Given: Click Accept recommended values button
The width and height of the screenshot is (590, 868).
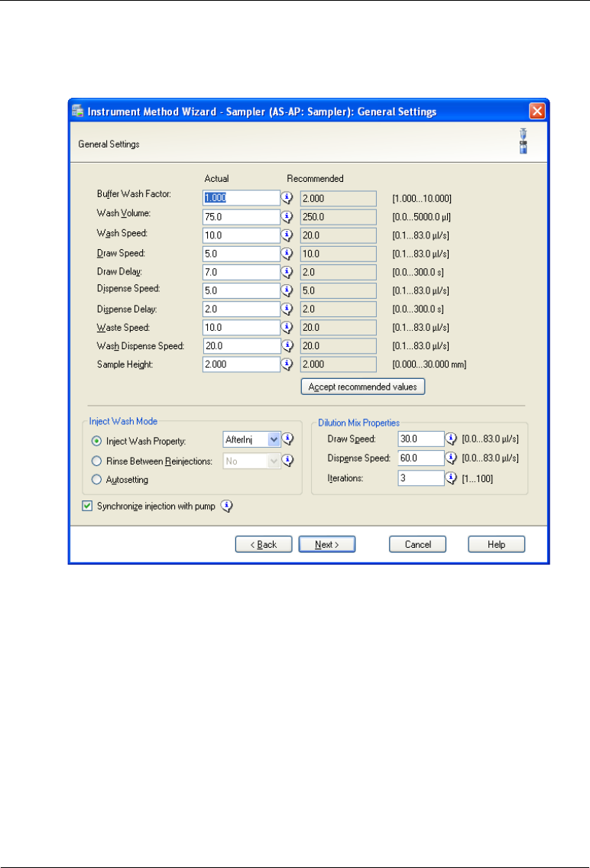Looking at the screenshot, I should (x=363, y=387).
